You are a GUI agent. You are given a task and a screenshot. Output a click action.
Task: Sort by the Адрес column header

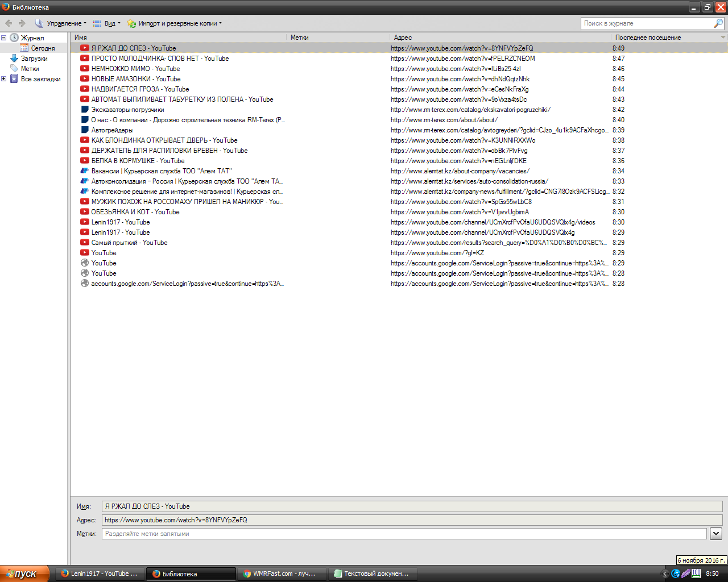[x=500, y=38]
